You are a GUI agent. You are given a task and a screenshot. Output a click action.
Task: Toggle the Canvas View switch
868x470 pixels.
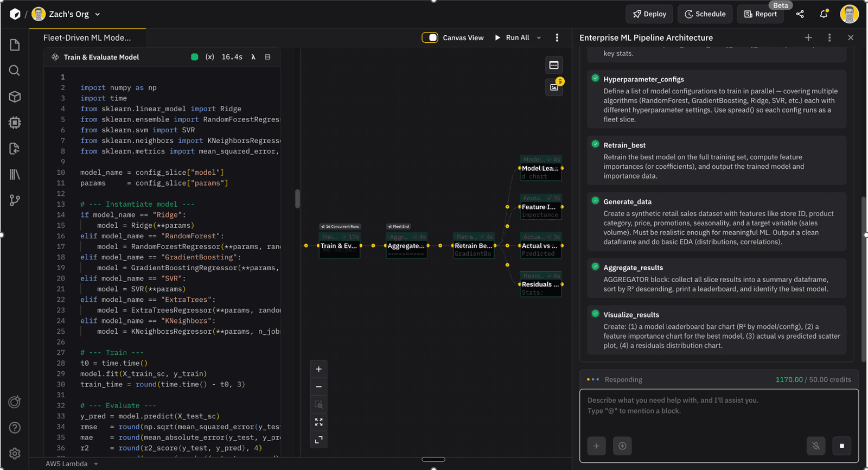pos(430,37)
